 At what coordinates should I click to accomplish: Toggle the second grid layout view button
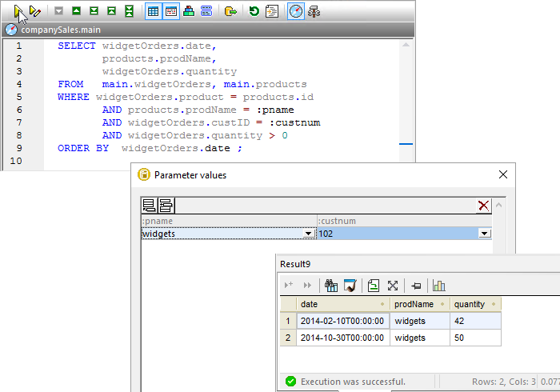coord(171,11)
